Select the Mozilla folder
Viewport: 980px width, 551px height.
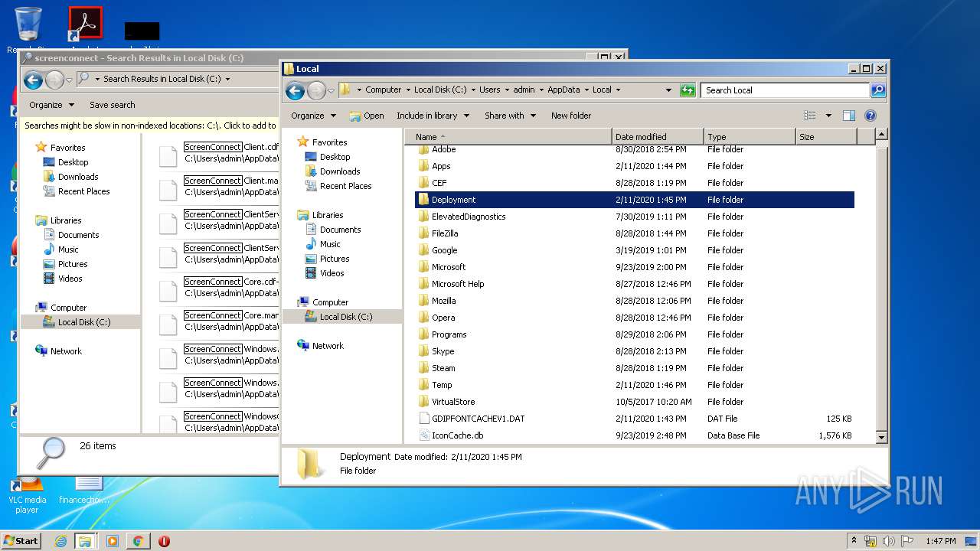(443, 301)
